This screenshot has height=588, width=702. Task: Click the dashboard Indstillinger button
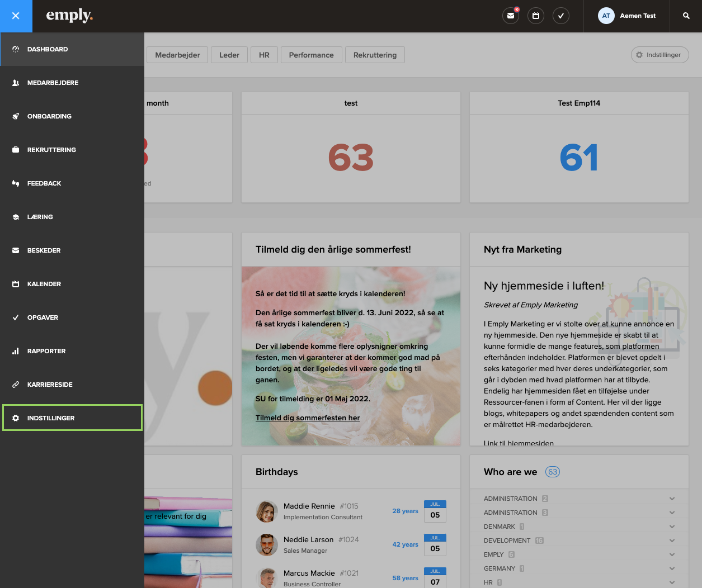659,55
